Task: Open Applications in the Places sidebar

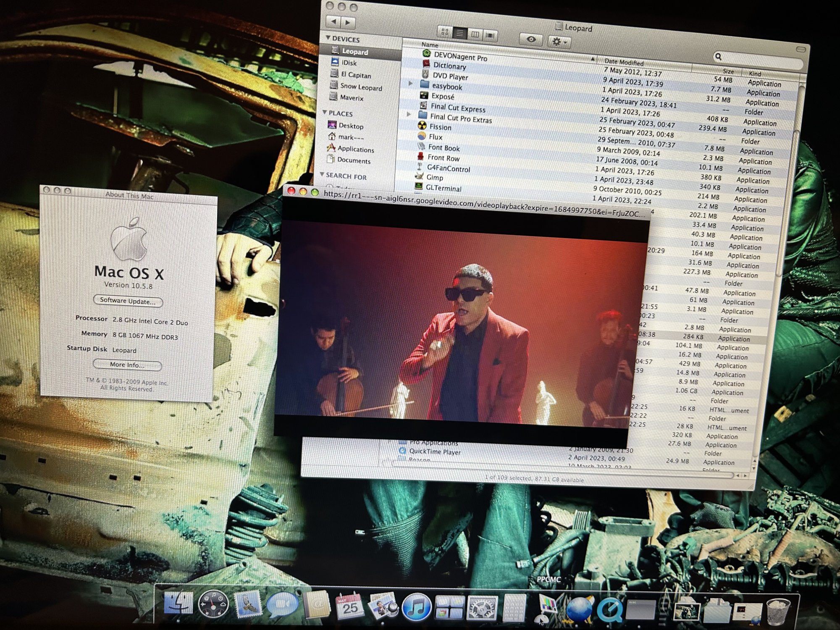Action: (x=355, y=149)
